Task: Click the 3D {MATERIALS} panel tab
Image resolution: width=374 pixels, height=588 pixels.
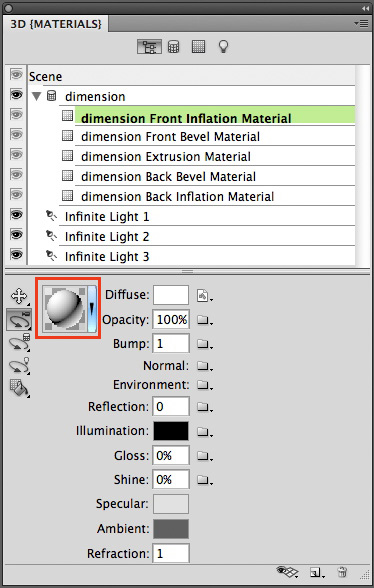Action: pos(56,24)
